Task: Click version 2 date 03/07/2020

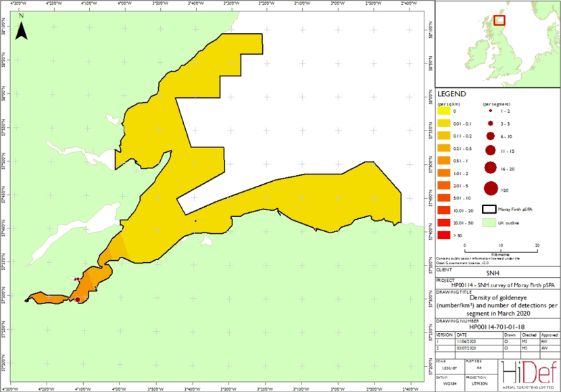Action: [466, 348]
